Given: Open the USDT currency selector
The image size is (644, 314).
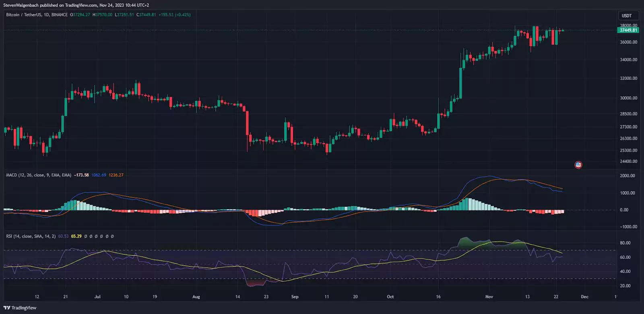Looking at the screenshot, I should pos(627,16).
